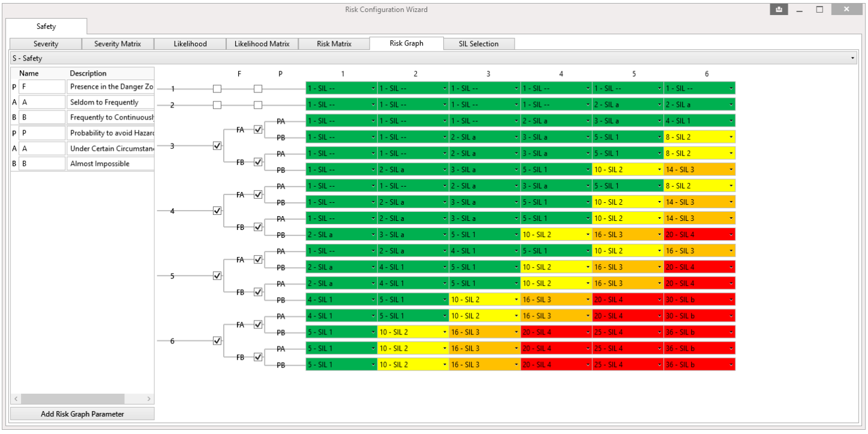This screenshot has height=434, width=868.
Task: Open column 1 dropdown on branch 1
Action: (341, 88)
